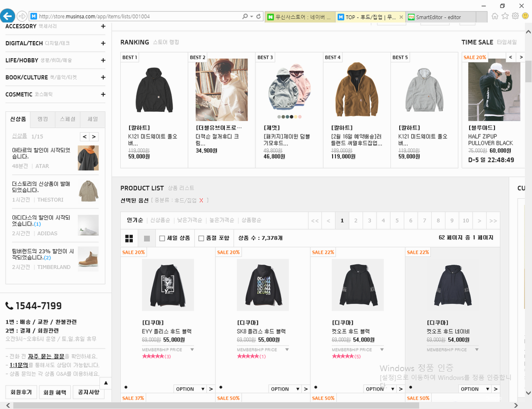Click the M site icon in address bar
This screenshot has height=409, width=532.
(34, 16)
